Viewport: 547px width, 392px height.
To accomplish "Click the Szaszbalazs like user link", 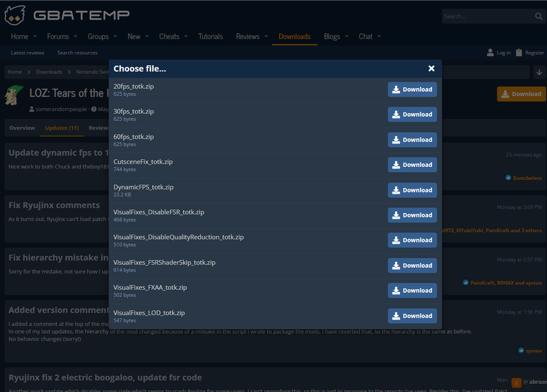I will point(527,178).
